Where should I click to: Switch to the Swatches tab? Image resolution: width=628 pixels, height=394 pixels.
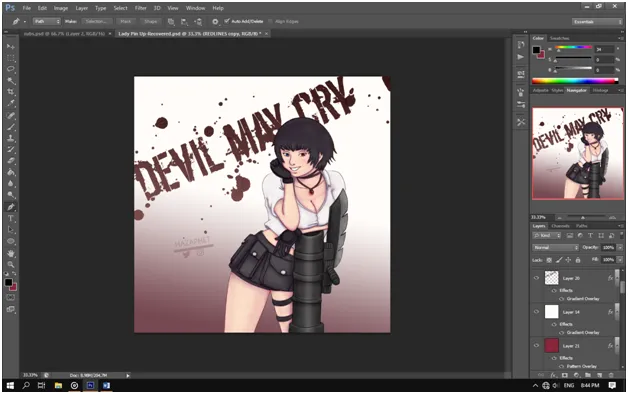pos(560,38)
